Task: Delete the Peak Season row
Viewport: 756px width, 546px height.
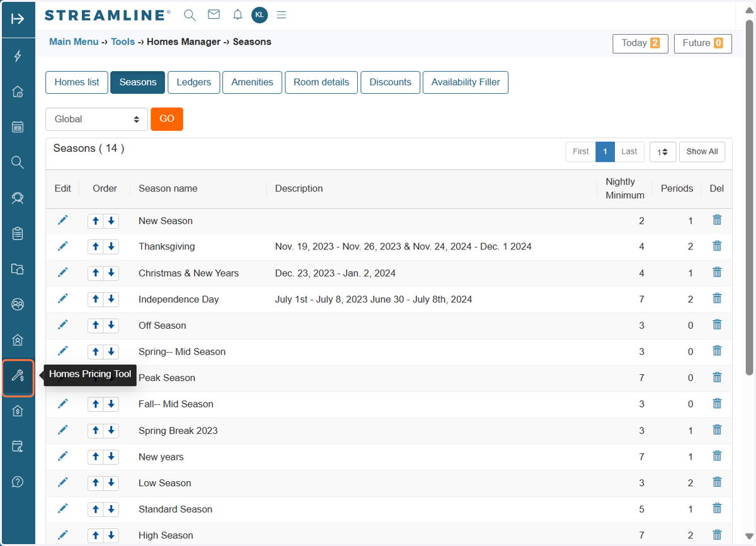Action: coord(717,377)
